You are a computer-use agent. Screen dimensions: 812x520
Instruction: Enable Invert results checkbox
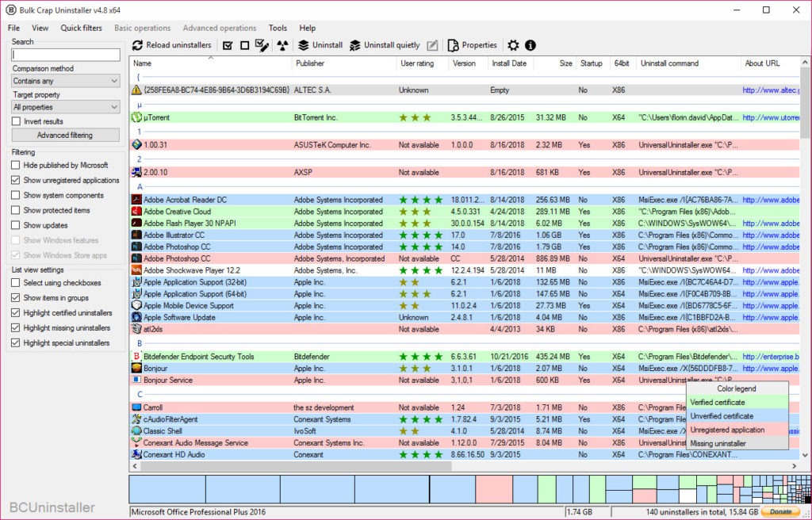(x=16, y=121)
